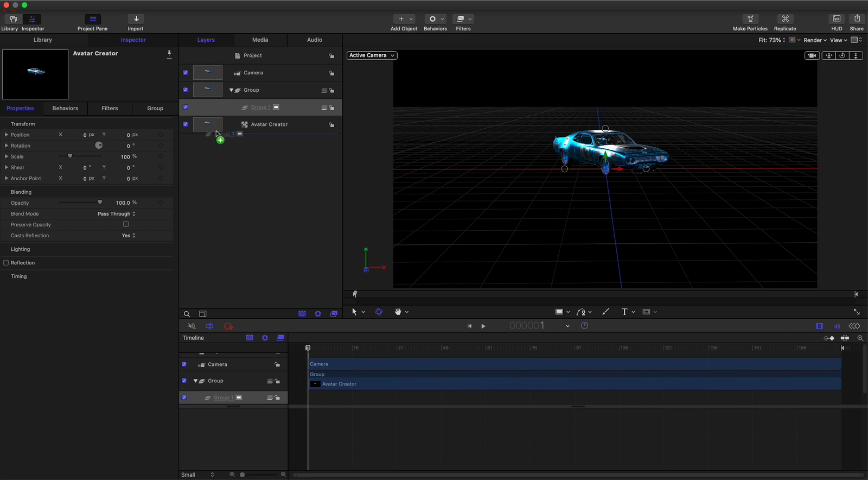Select the Bezier pen tool
Viewport: 868px width, 480px height.
(581, 312)
